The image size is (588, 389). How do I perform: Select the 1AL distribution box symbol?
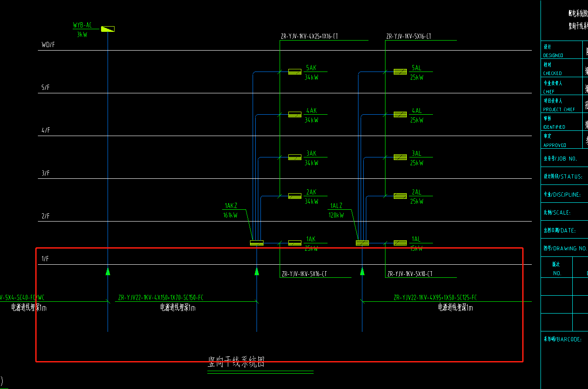point(400,242)
